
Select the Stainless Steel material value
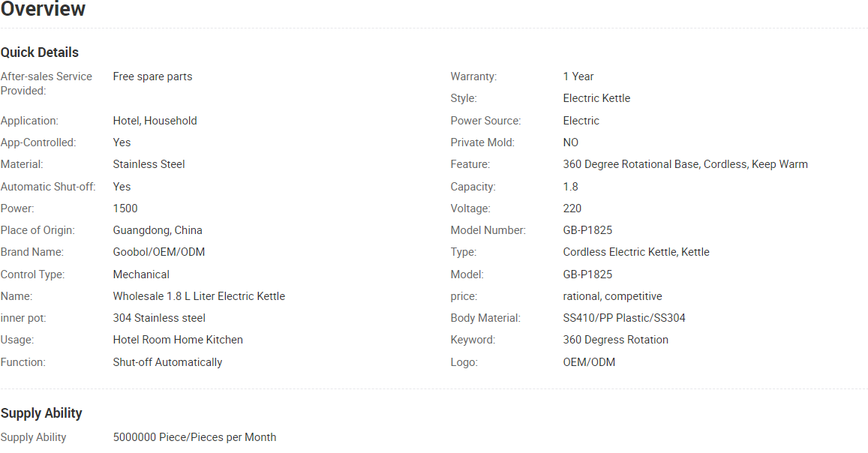pos(149,164)
